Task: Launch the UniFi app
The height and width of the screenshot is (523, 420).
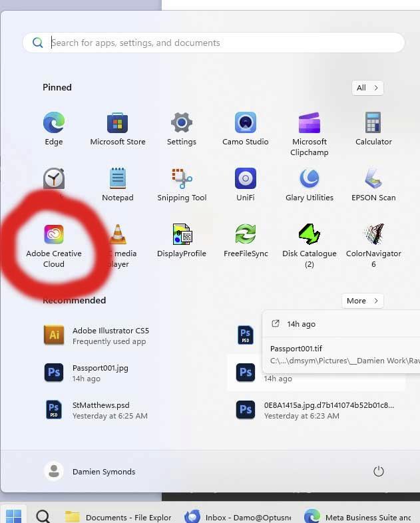Action: coord(246,185)
